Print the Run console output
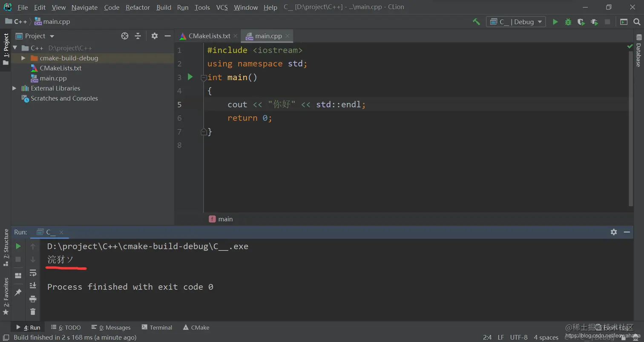644x342 pixels. point(33,299)
